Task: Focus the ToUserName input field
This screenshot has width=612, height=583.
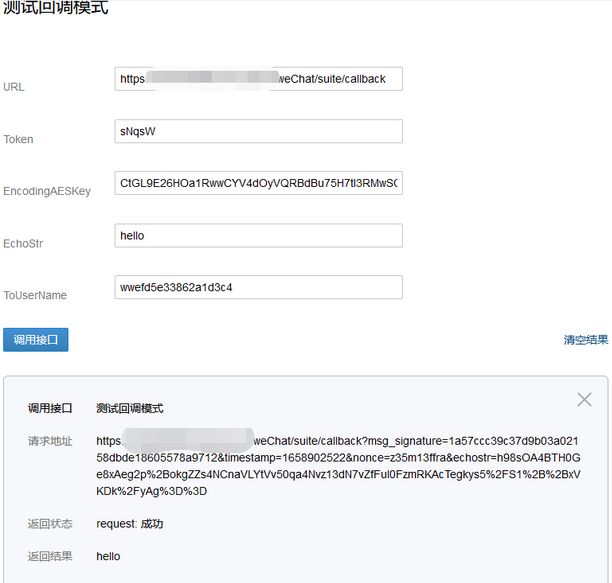Action: pos(259,287)
